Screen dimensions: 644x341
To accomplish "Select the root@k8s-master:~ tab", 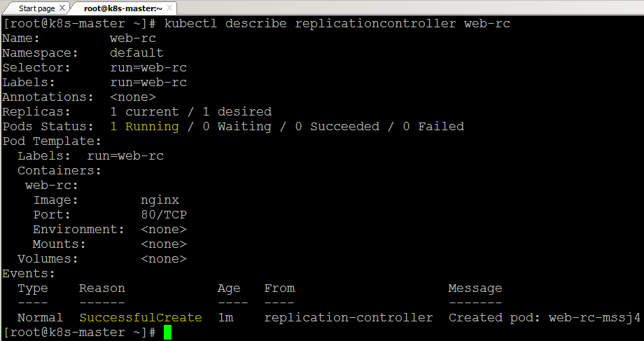I will click(122, 8).
